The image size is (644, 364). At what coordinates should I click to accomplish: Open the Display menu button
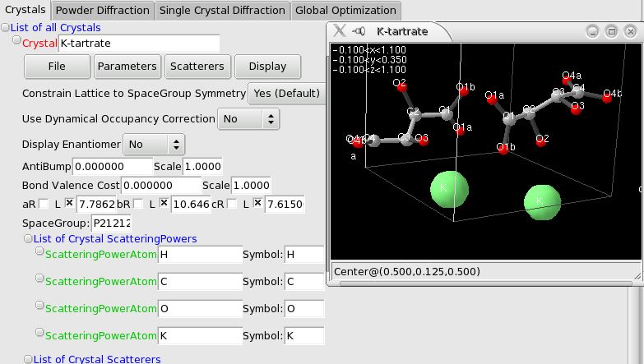267,66
